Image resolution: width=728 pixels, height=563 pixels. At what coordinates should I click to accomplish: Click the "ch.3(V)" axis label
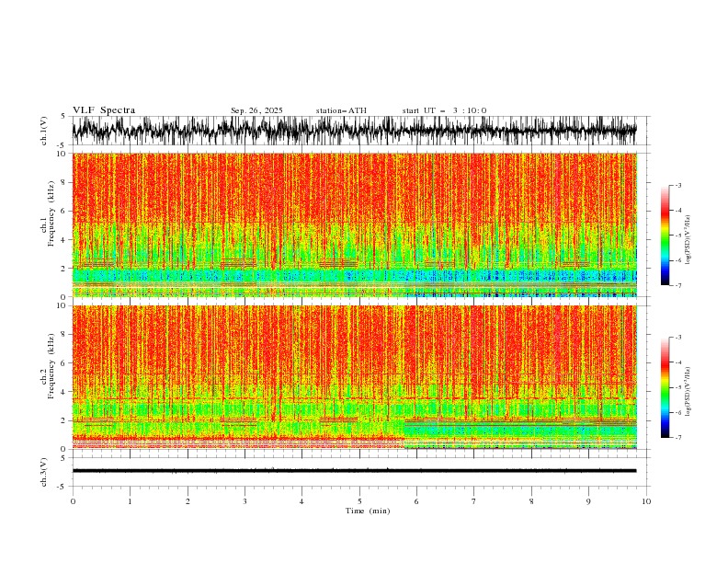click(44, 472)
